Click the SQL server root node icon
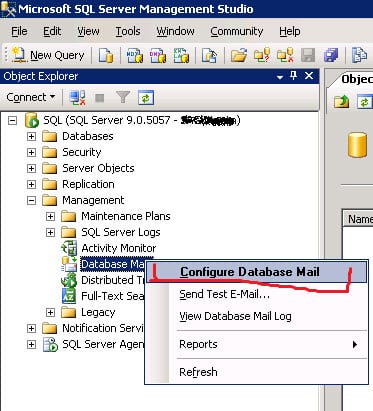Image resolution: width=373 pixels, height=411 pixels. 32,120
